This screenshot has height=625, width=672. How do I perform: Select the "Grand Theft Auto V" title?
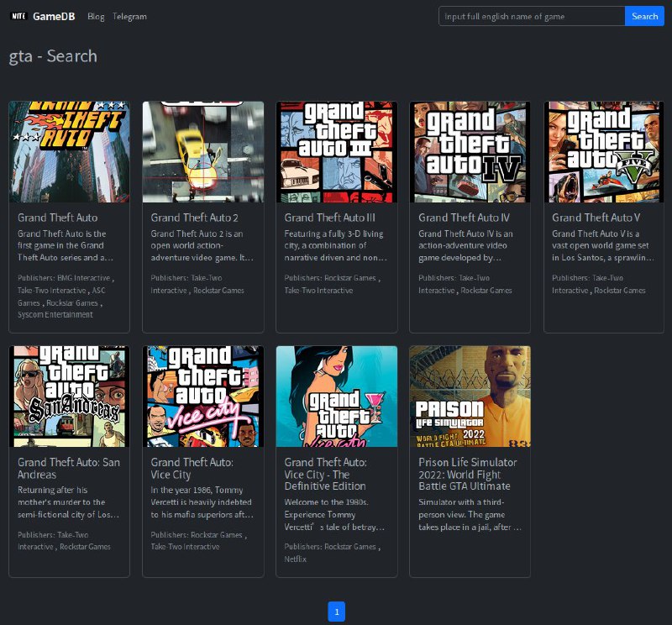click(596, 218)
